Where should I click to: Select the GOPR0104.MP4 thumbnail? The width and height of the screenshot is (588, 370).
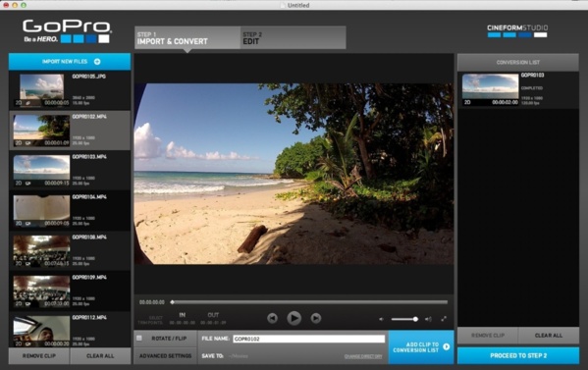pos(41,210)
